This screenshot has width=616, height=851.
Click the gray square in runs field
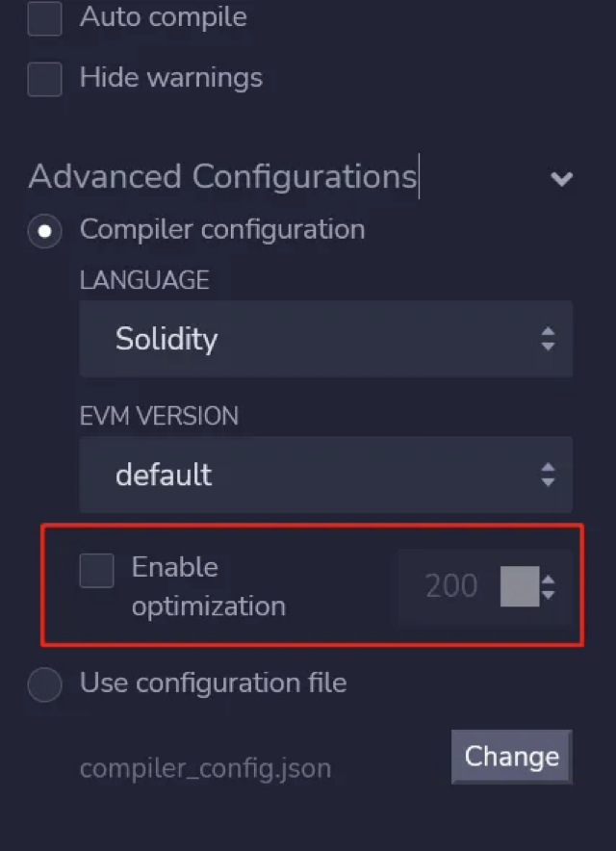[520, 586]
